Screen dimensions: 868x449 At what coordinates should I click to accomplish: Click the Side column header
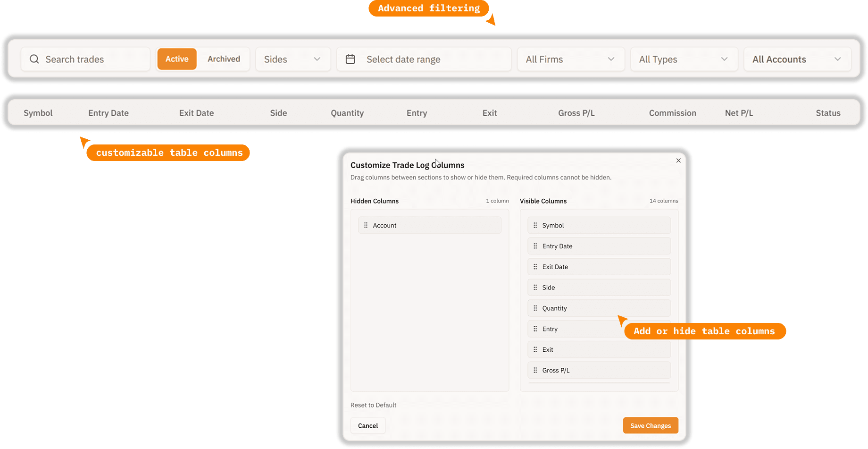278,113
